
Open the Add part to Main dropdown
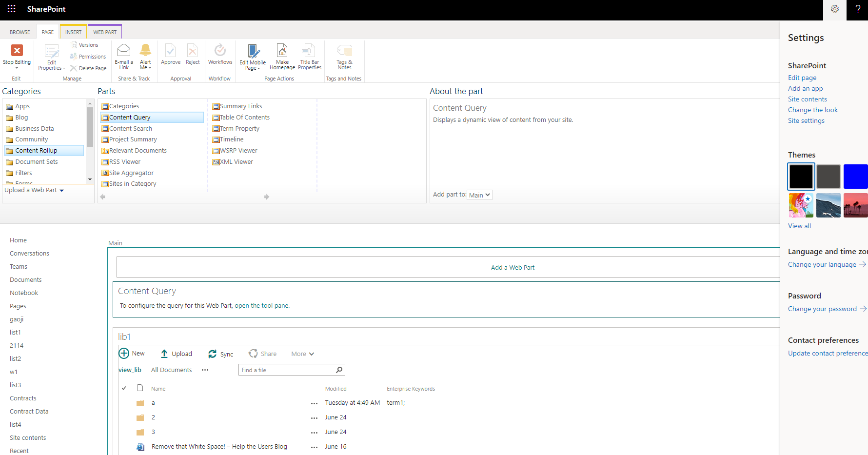480,195
